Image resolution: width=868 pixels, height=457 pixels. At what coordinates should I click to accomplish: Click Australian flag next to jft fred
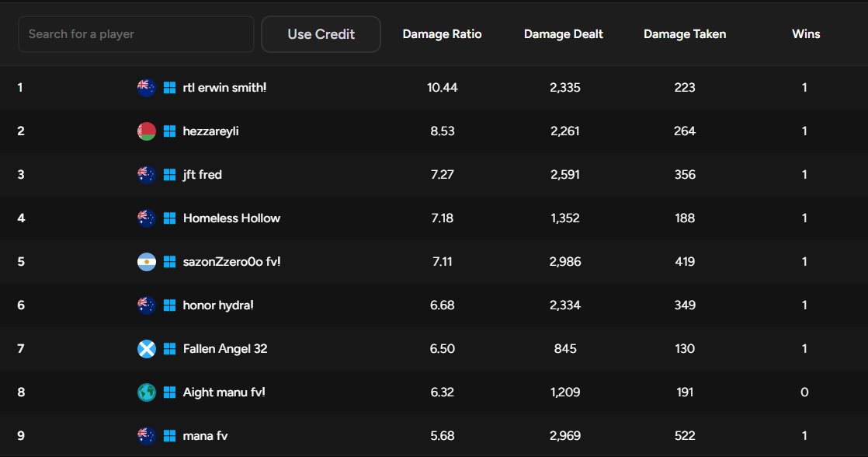point(146,175)
